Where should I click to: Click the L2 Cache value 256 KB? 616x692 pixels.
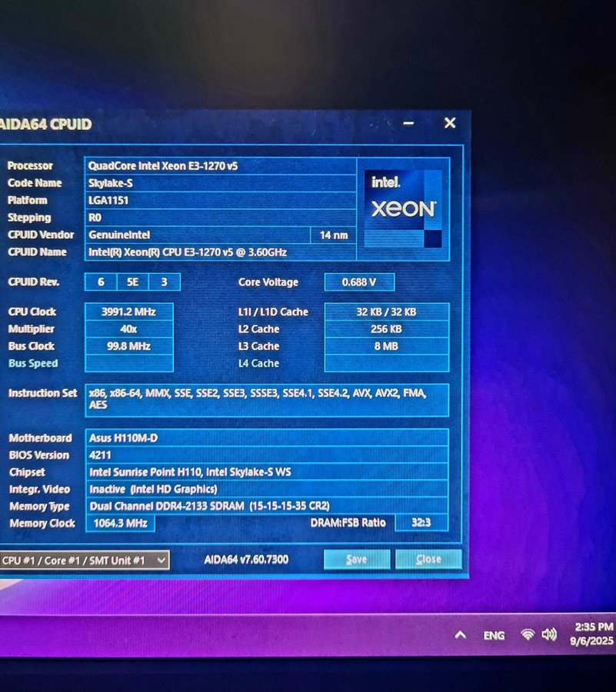pos(387,329)
